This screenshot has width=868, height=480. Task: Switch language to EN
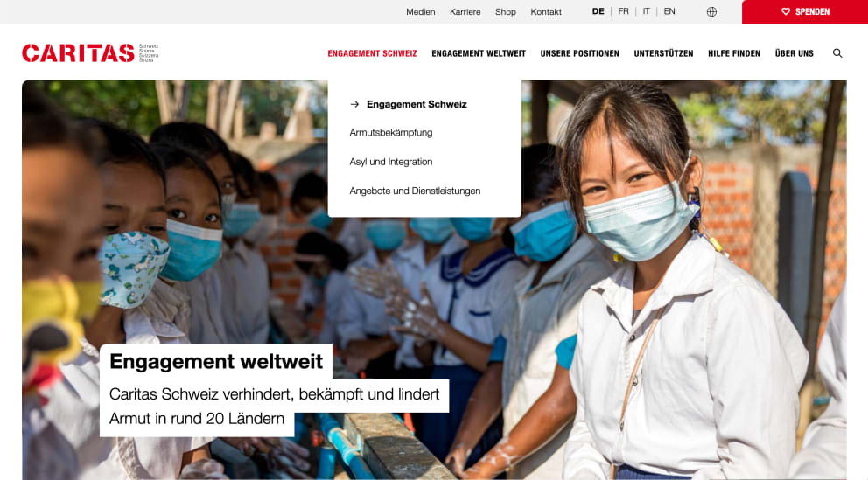click(x=669, y=11)
